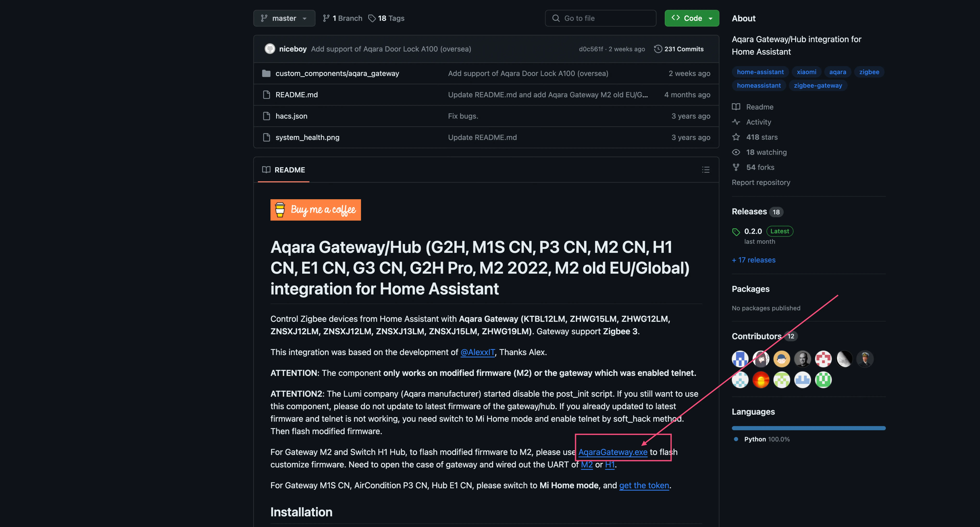Open the pale-blue pixel contributor avatar
This screenshot has height=527, width=980.
(803, 380)
